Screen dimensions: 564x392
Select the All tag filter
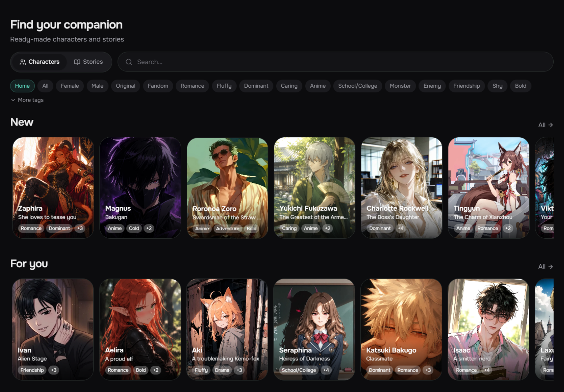[x=45, y=86]
